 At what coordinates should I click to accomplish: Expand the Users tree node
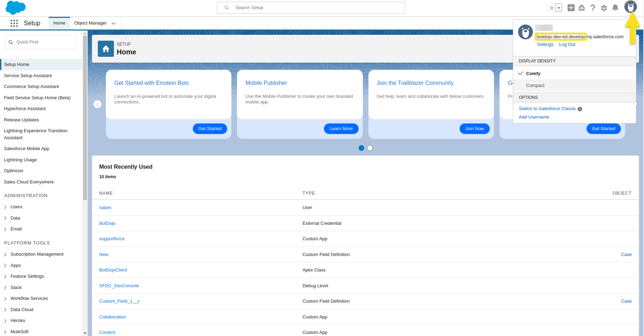[5, 207]
